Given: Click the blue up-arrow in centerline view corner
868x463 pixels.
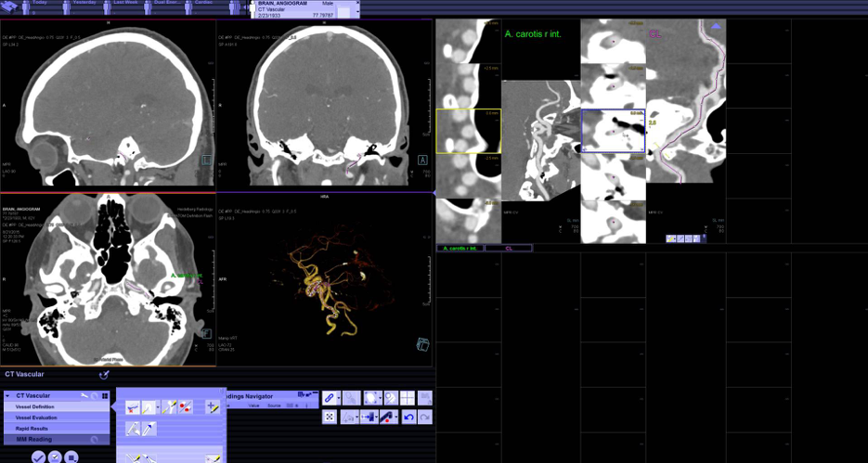Looking at the screenshot, I should [716, 26].
